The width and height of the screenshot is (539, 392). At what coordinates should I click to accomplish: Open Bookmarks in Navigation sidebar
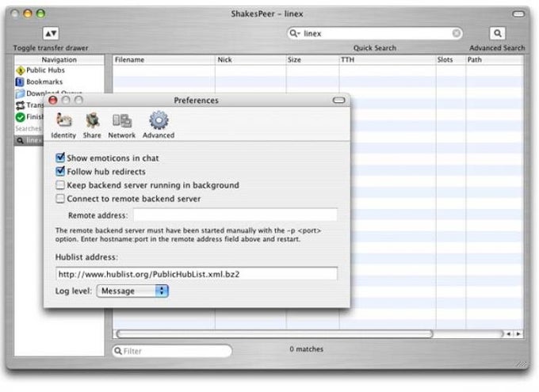[x=39, y=82]
